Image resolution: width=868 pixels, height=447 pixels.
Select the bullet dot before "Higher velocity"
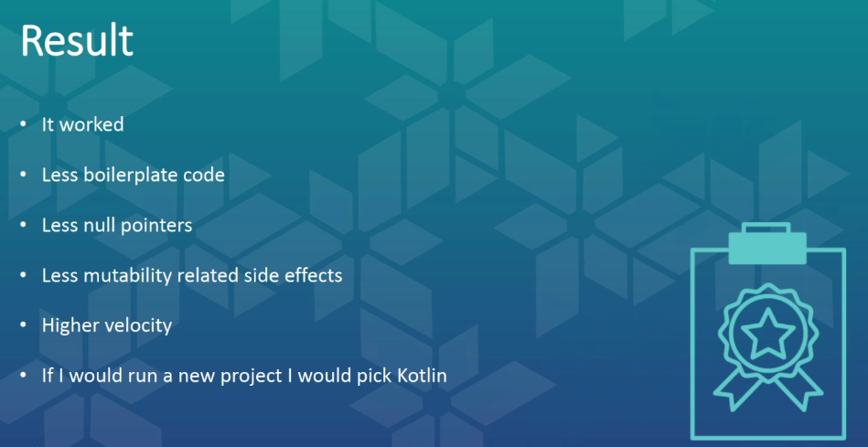[24, 325]
